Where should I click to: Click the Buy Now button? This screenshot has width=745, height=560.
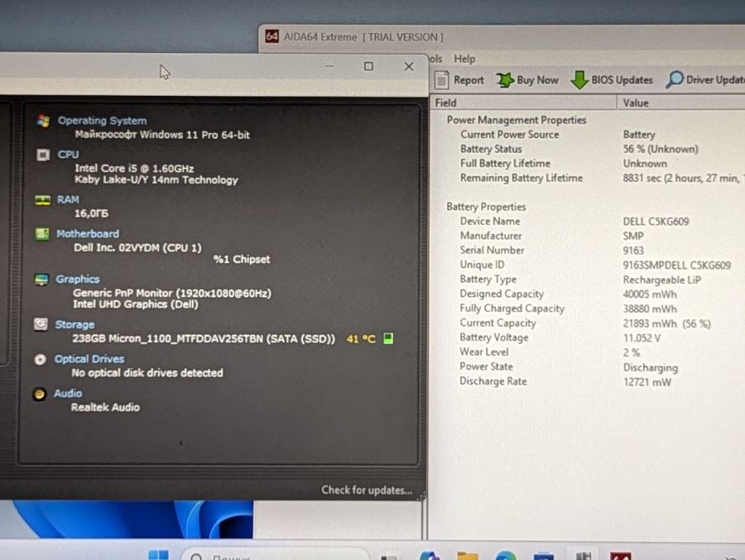[x=527, y=79]
